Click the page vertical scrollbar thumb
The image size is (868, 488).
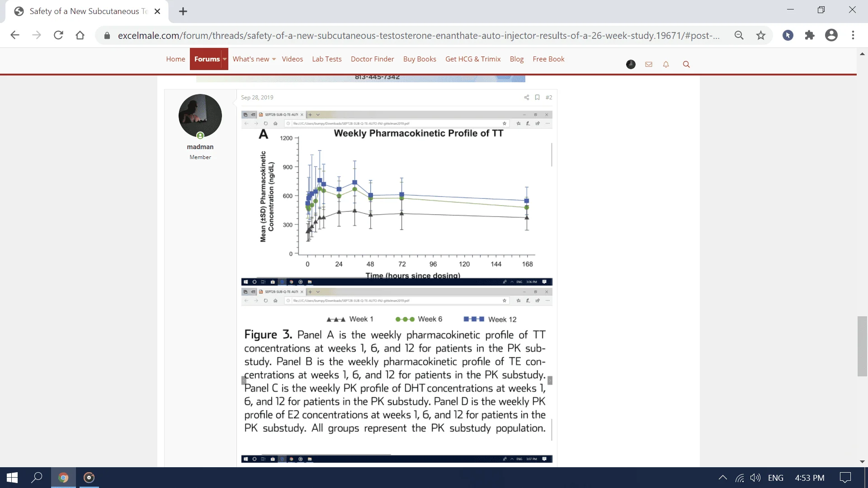(x=862, y=346)
